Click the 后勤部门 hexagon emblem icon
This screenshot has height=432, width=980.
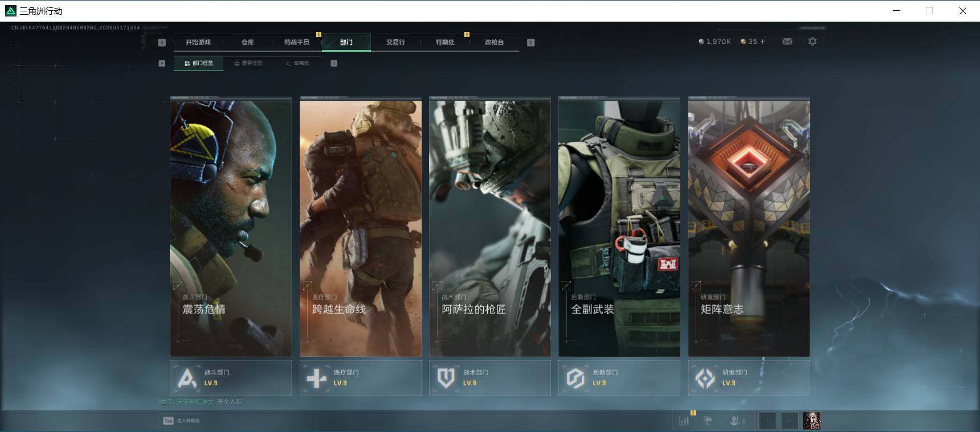pyautogui.click(x=575, y=378)
